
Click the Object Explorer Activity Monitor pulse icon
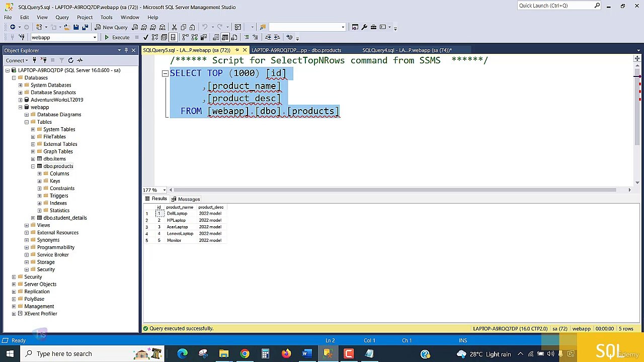[x=79, y=60]
